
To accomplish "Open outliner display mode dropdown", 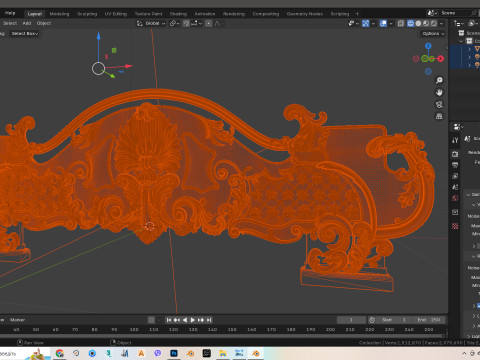I will [x=459, y=23].
